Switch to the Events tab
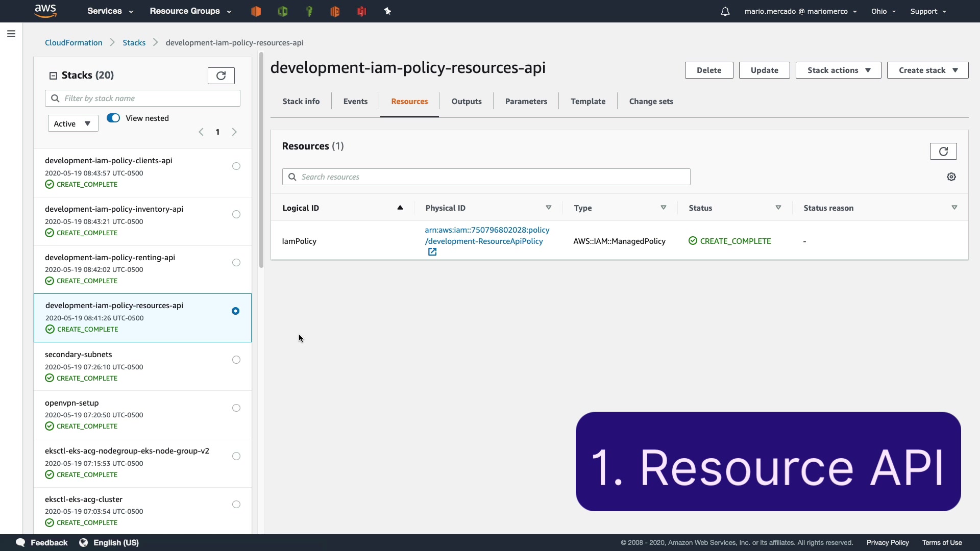980x551 pixels. pyautogui.click(x=355, y=102)
